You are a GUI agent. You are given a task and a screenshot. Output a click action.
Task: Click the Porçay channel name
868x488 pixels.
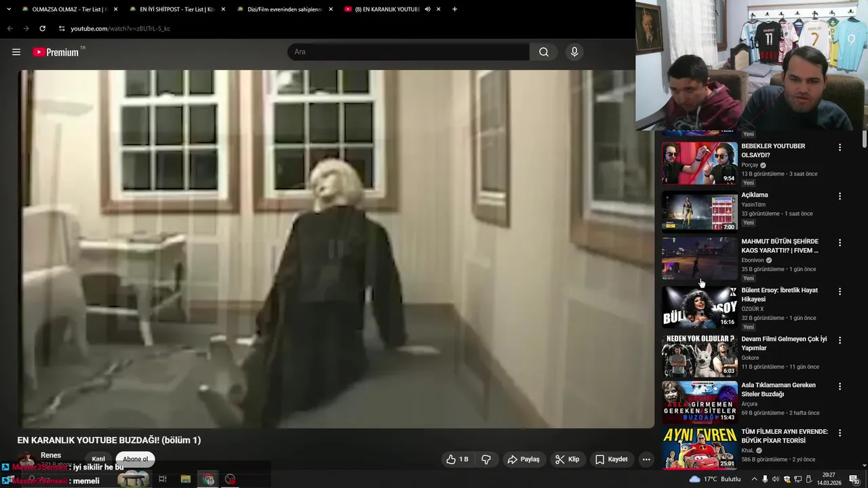[x=750, y=165]
